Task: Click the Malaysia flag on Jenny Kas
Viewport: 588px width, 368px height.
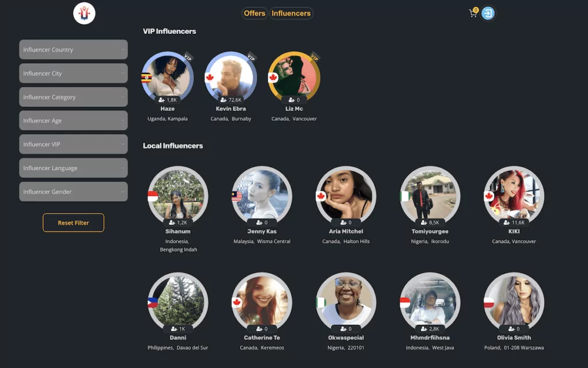Action: 237,196
